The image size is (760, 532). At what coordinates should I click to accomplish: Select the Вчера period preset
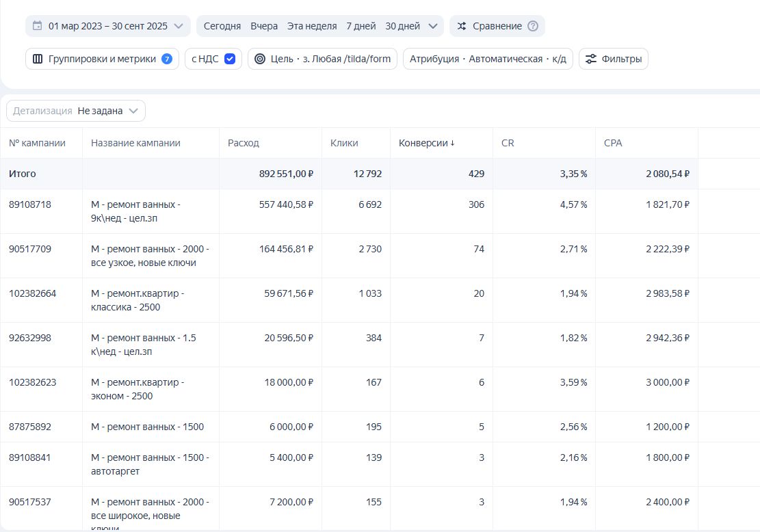pos(264,26)
